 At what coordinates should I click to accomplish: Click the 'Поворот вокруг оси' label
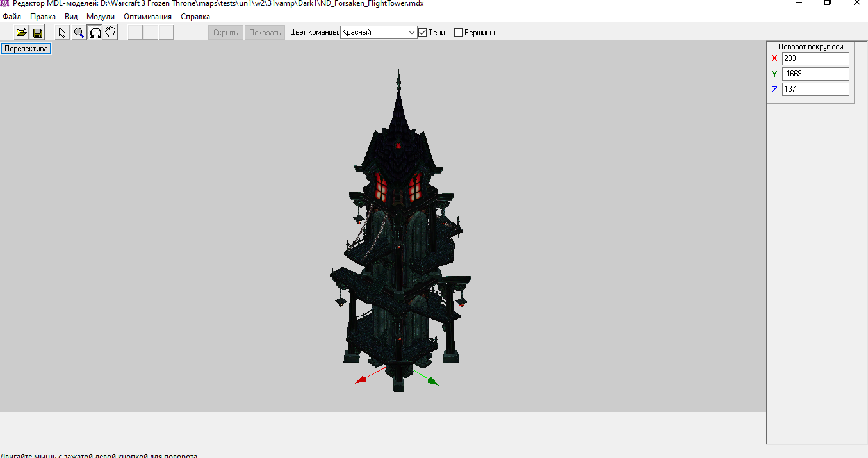pos(810,46)
